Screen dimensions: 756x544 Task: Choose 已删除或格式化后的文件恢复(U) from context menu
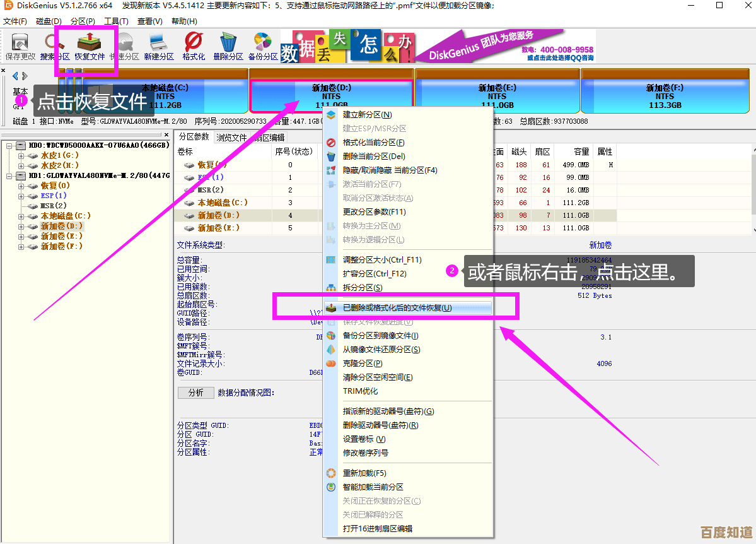point(397,308)
